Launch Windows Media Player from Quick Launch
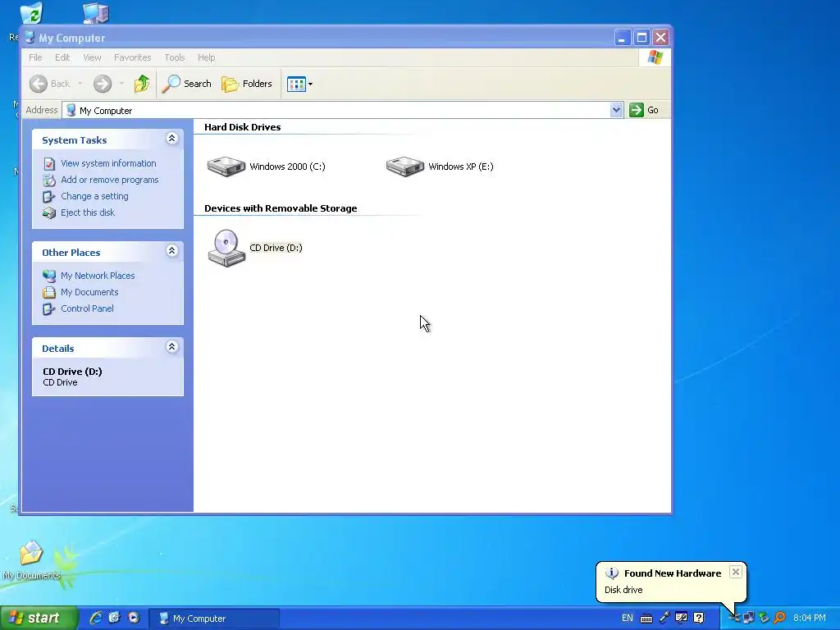Screen dimensions: 840x630 (134, 618)
